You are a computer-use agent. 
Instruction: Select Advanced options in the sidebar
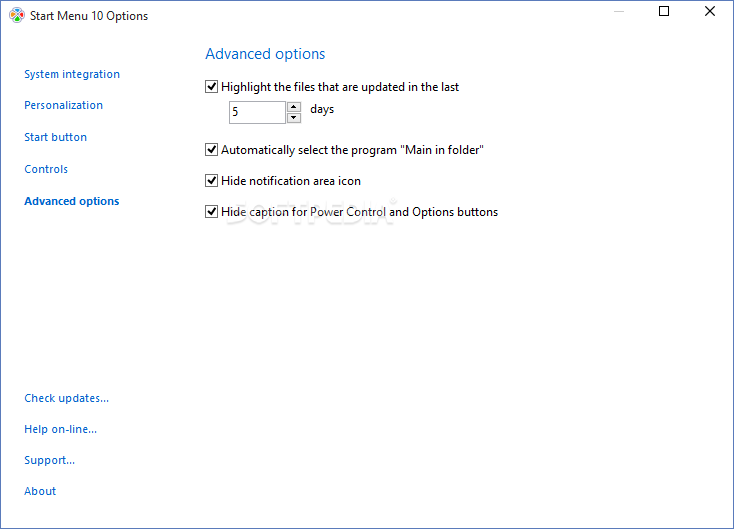coord(72,201)
